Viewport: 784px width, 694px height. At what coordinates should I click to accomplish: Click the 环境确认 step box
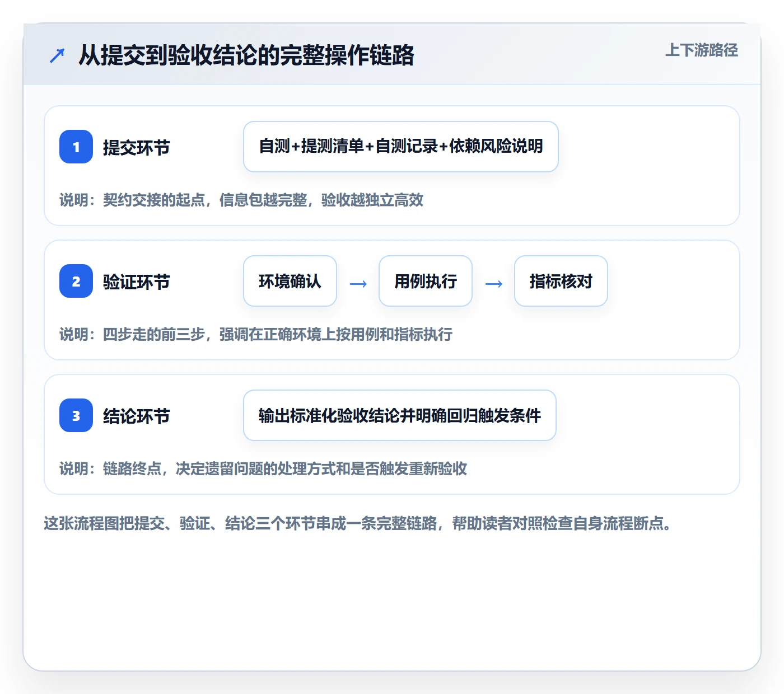click(290, 281)
